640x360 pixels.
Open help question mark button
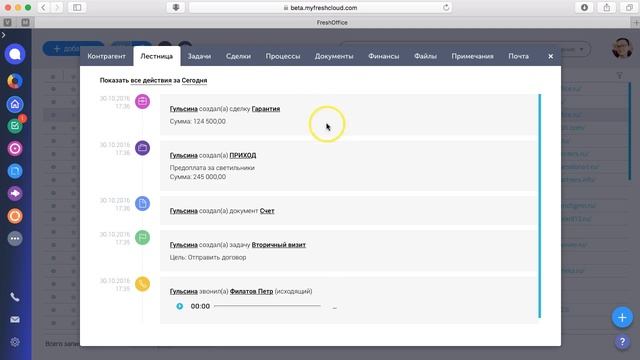click(x=622, y=342)
